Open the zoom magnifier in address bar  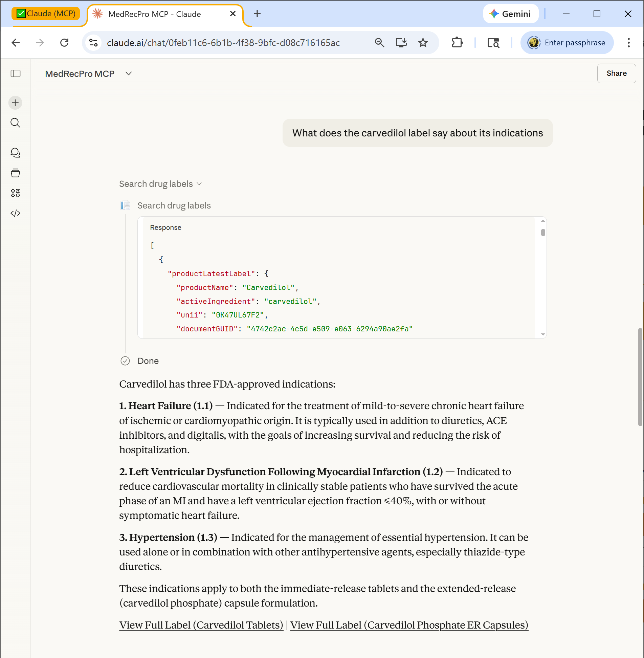pyautogui.click(x=379, y=43)
